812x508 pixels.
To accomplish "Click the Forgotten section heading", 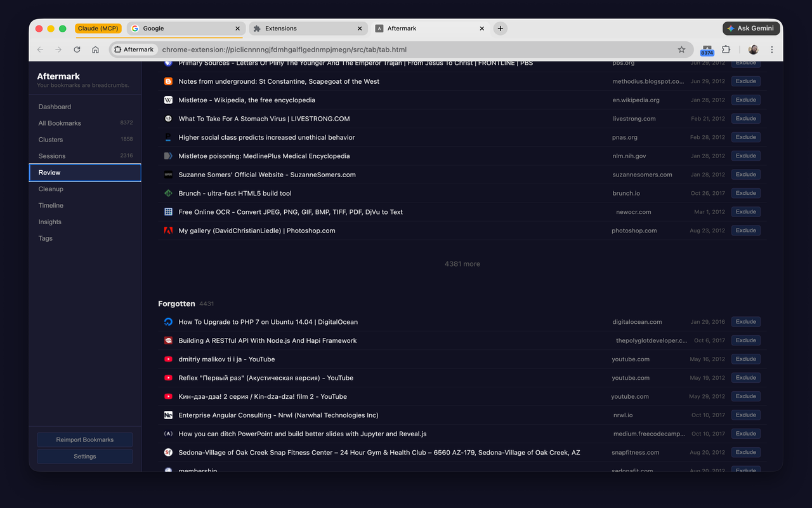I will [176, 304].
